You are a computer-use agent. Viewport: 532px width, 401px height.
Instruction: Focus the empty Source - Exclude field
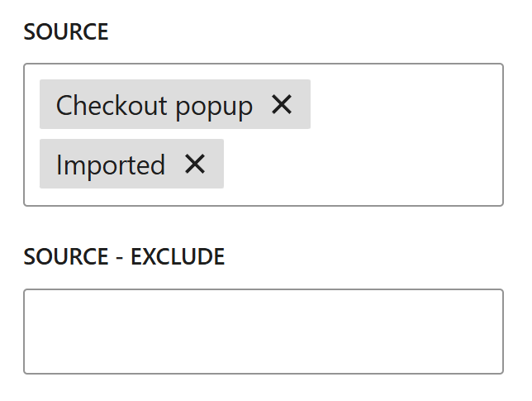click(x=263, y=331)
